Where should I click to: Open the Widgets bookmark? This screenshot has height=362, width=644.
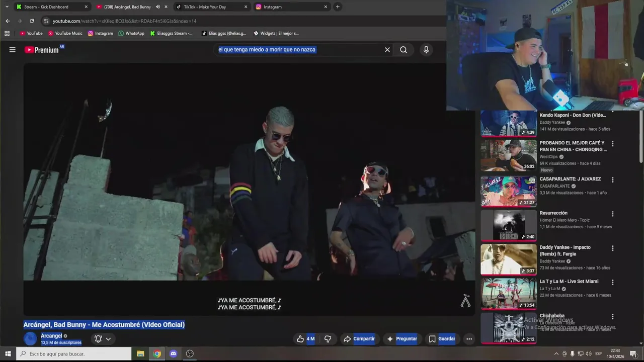(276, 33)
